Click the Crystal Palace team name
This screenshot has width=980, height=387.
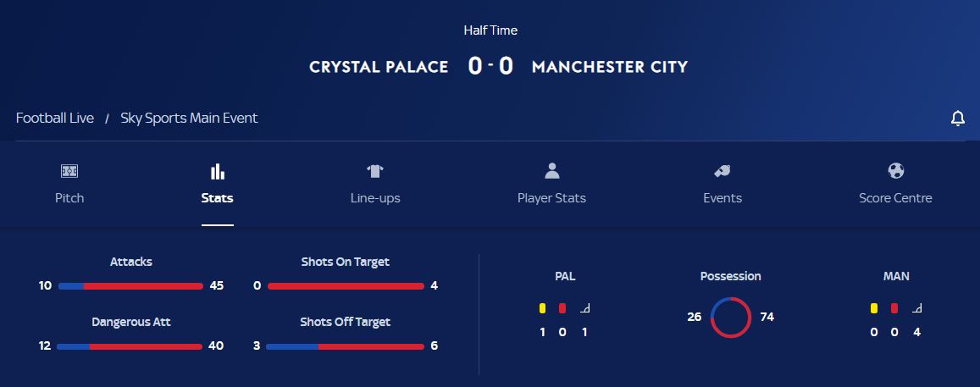(x=379, y=67)
